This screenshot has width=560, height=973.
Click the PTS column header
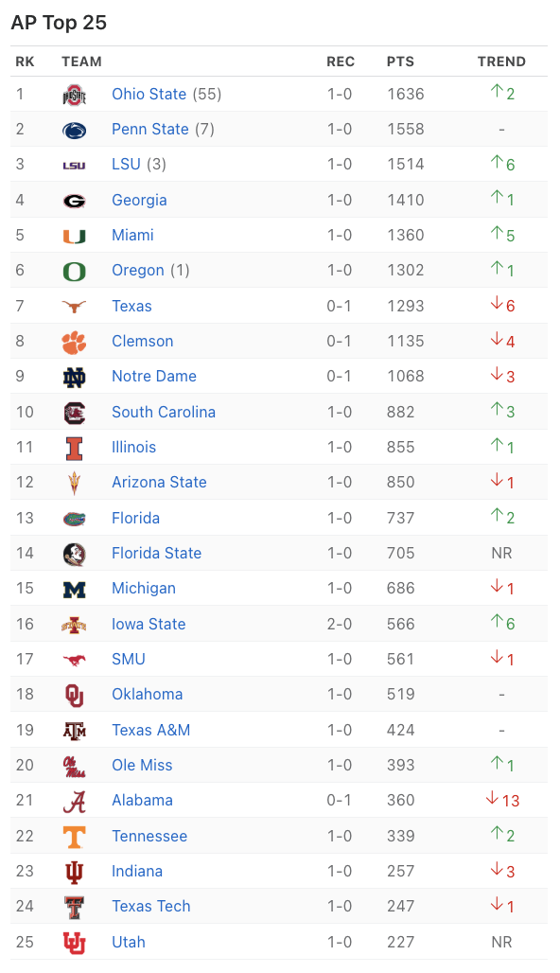click(x=401, y=62)
